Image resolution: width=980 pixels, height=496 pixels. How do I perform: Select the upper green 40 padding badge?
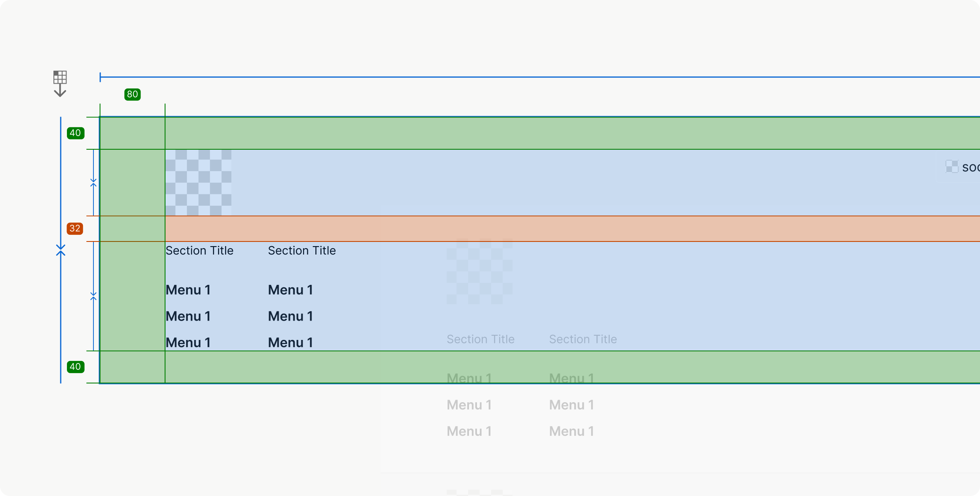pyautogui.click(x=75, y=133)
